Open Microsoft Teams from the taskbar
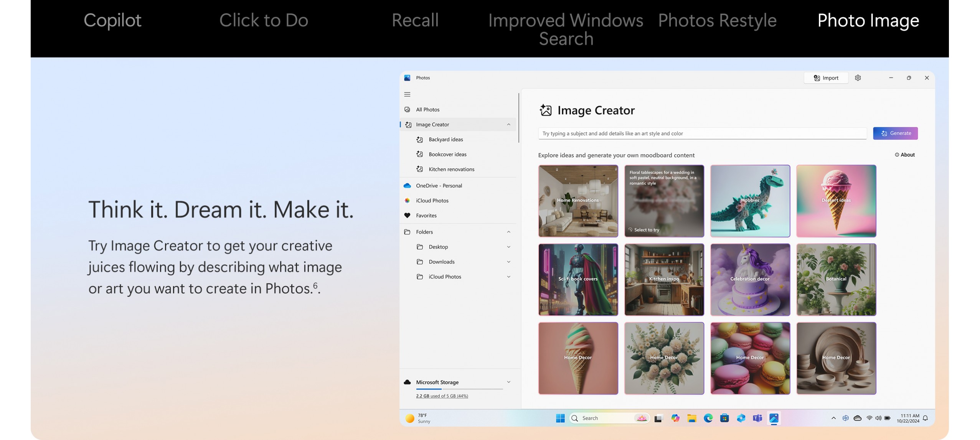This screenshot has width=980, height=440. 757,418
